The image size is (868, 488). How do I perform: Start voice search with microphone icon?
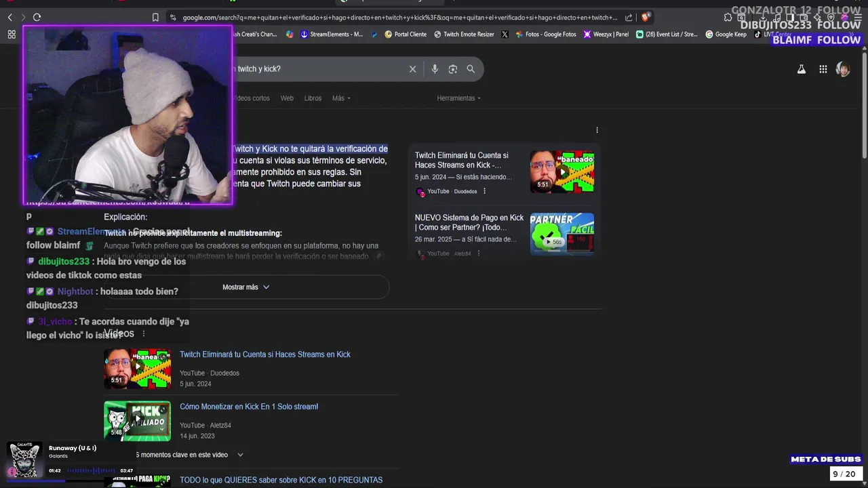[435, 69]
